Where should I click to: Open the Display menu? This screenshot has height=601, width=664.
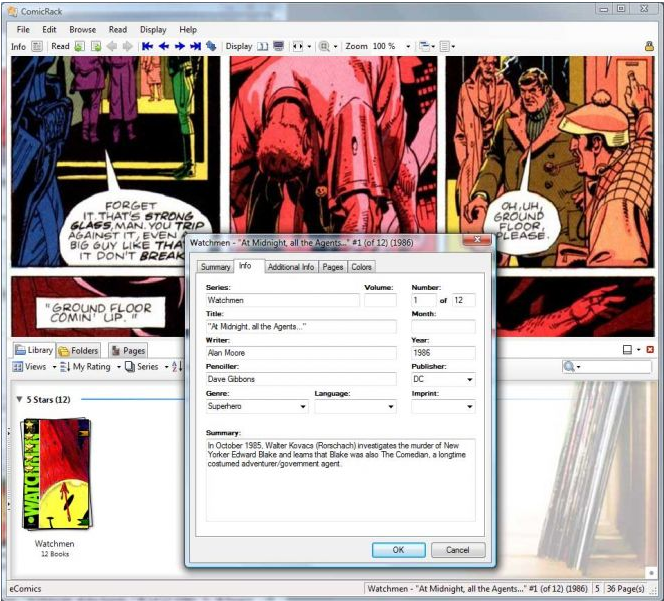153,30
